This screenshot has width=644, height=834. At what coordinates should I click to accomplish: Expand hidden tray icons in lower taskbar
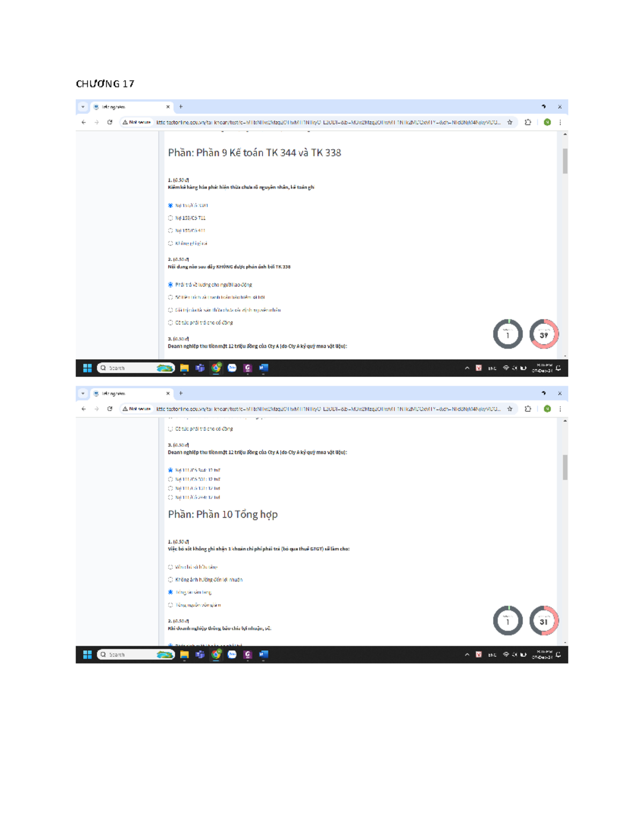(x=467, y=654)
